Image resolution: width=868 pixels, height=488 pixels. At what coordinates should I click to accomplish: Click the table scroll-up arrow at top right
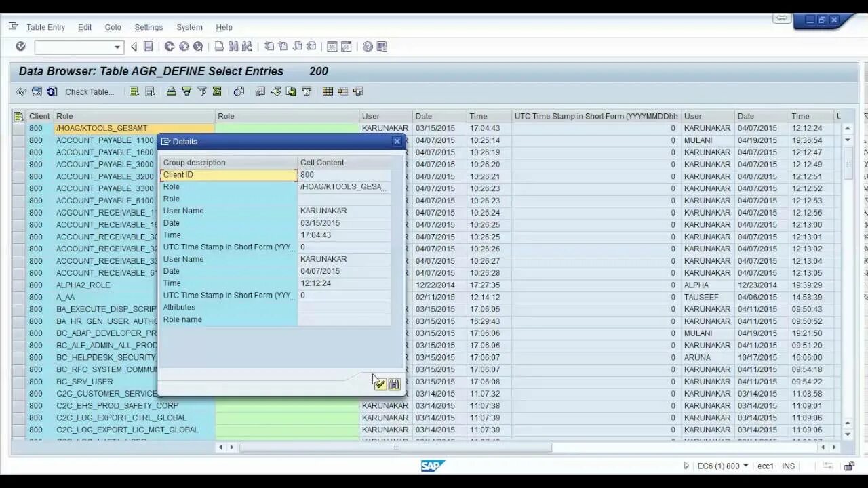click(x=848, y=128)
